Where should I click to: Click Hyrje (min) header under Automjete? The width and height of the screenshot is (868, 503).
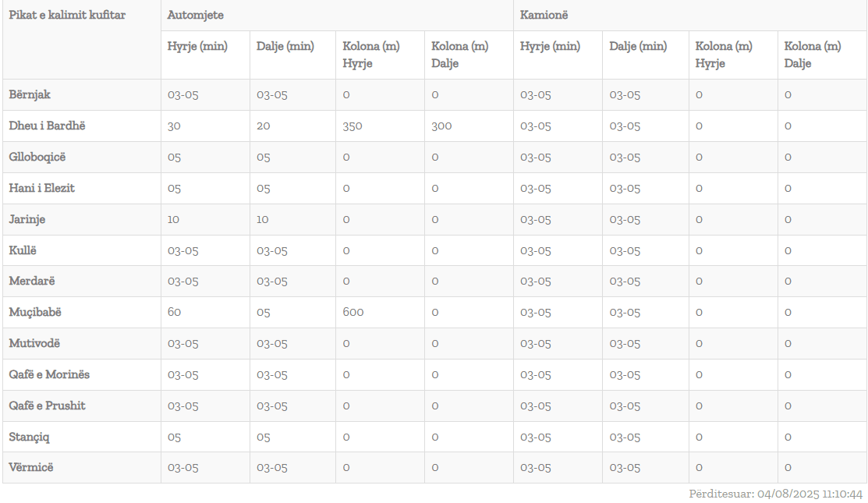pyautogui.click(x=197, y=46)
